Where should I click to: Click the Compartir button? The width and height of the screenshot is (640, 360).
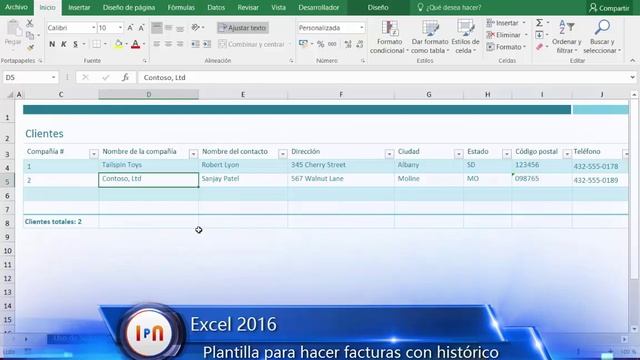(609, 8)
